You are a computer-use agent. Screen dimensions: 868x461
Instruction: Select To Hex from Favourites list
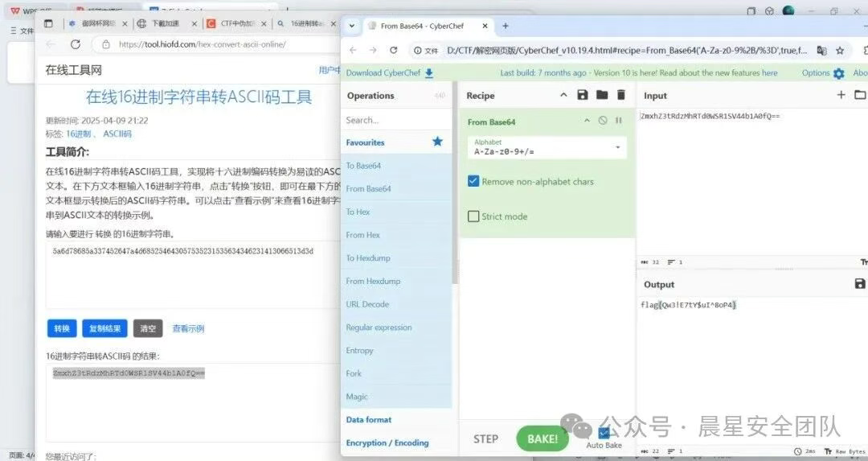click(x=358, y=212)
